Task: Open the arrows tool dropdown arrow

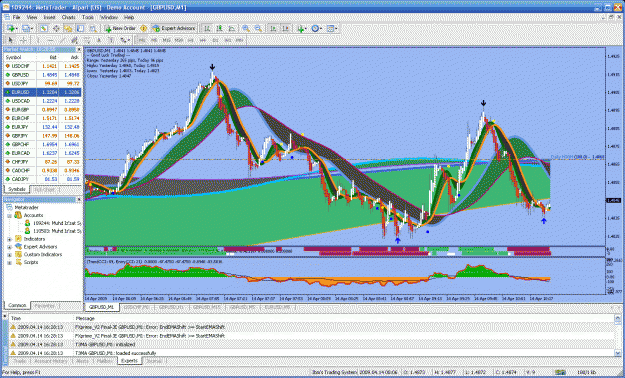Action: coord(129,40)
